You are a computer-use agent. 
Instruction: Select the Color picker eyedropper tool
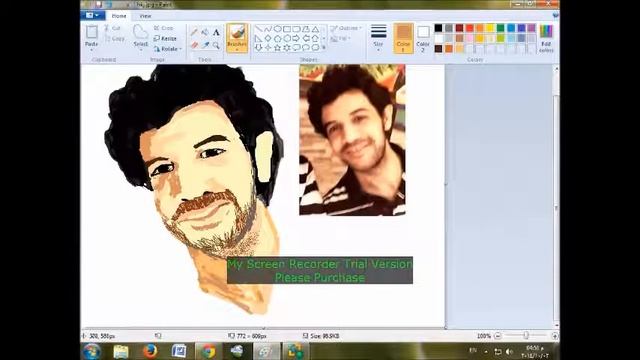tap(205, 45)
